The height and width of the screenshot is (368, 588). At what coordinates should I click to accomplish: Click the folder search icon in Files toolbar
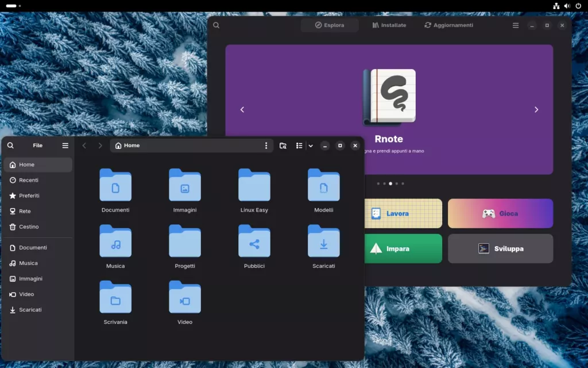[x=283, y=145]
